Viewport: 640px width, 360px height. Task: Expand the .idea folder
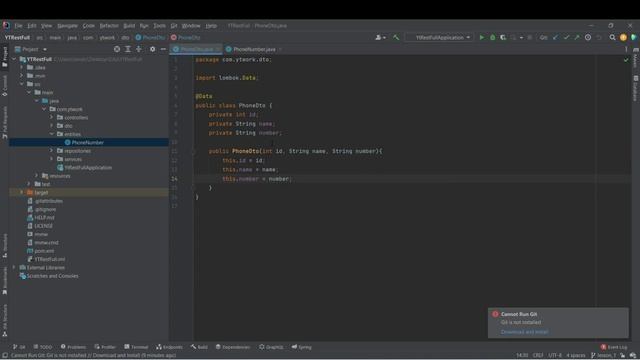[x=22, y=67]
